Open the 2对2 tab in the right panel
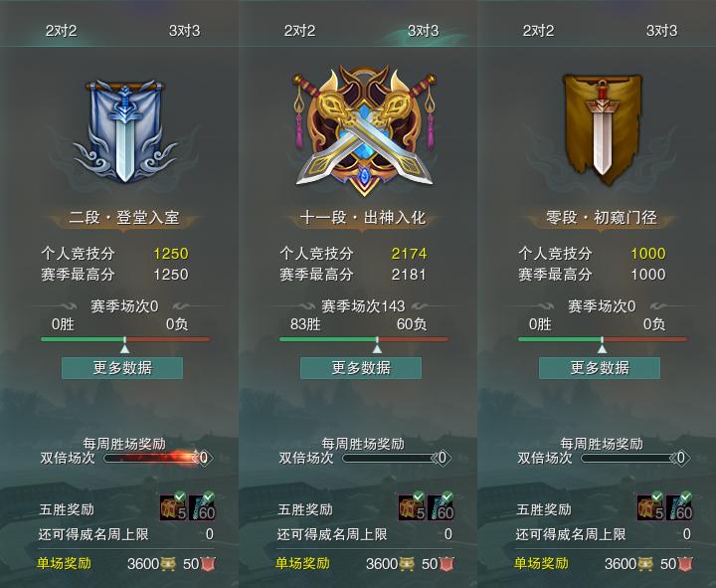Image resolution: width=716 pixels, height=588 pixels. [x=538, y=31]
